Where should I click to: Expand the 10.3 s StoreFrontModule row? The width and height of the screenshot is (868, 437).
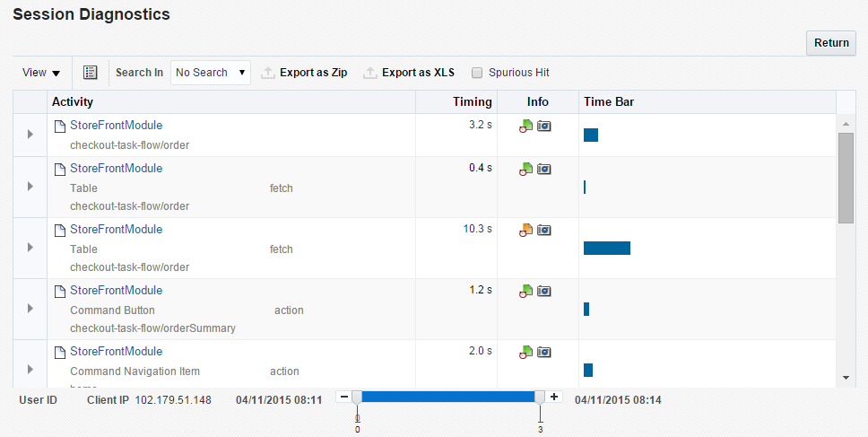(30, 248)
